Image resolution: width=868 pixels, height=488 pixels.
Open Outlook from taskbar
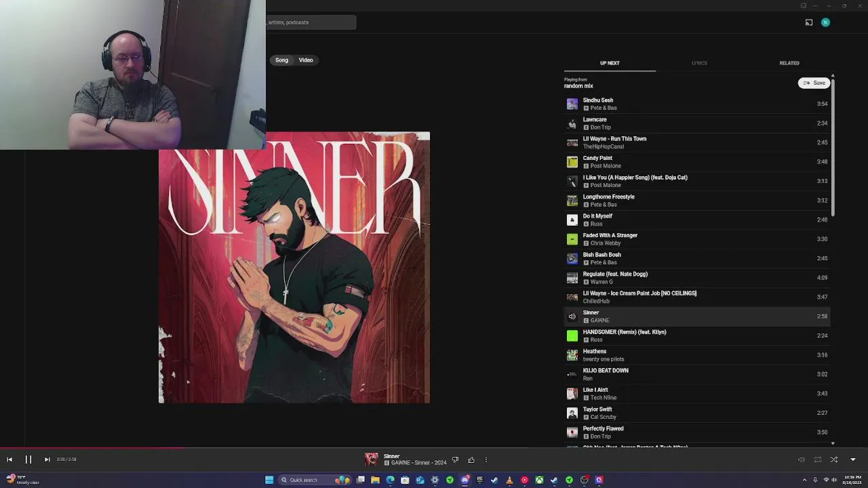point(420,480)
